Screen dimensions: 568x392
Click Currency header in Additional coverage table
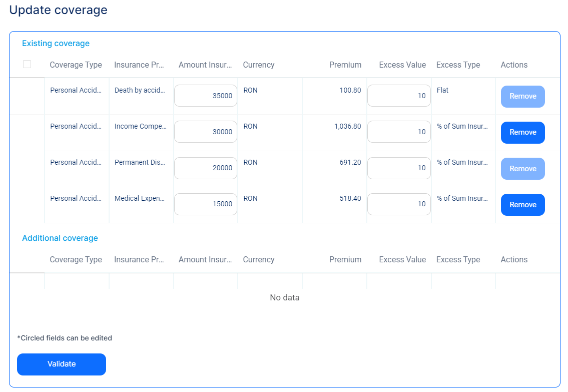coord(259,259)
